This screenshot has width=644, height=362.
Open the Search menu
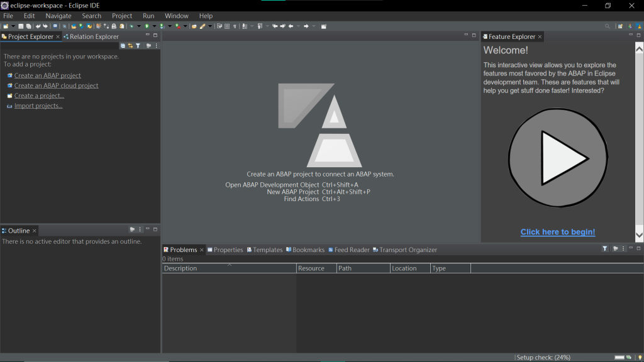[x=92, y=16]
